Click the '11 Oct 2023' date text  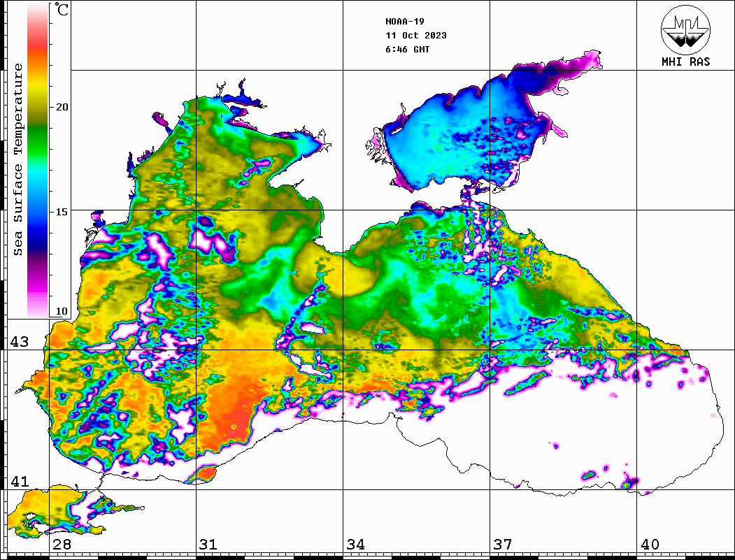416,36
